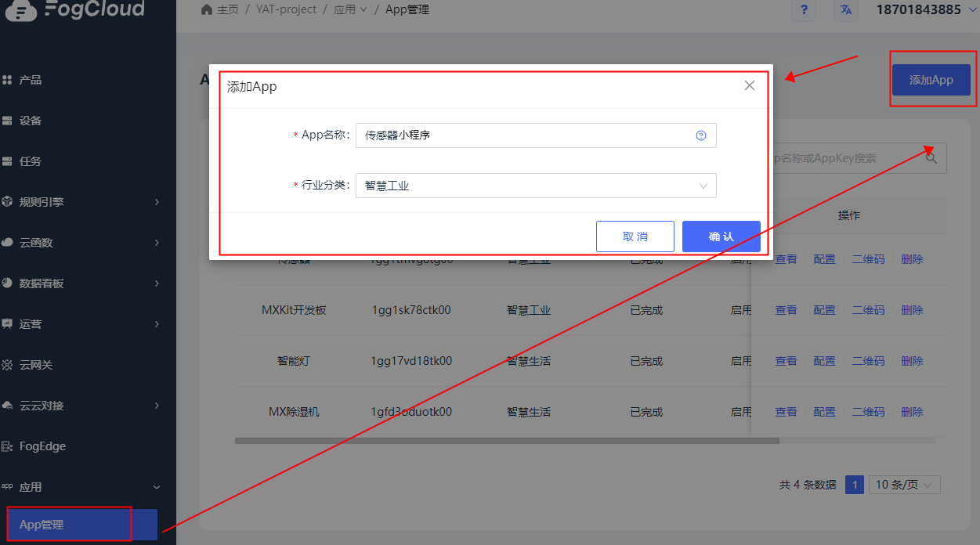The height and width of the screenshot is (545, 980).
Task: Click page number 1 in pagination
Action: [x=855, y=485]
